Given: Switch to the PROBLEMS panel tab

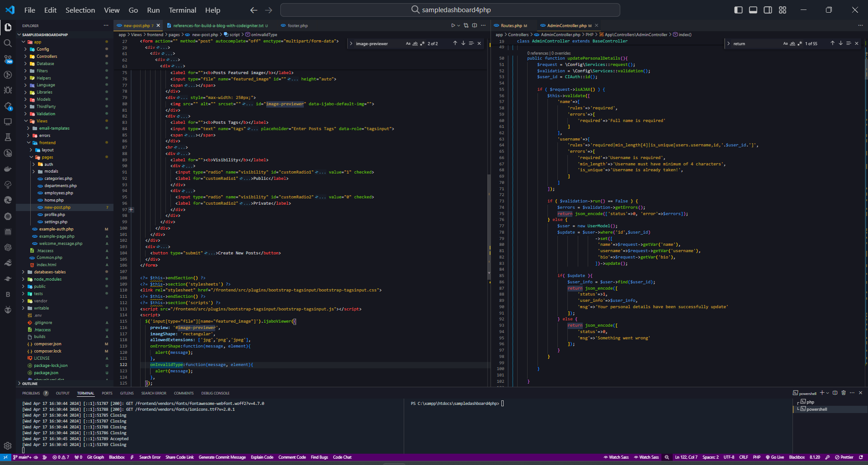Looking at the screenshot, I should point(31,393).
